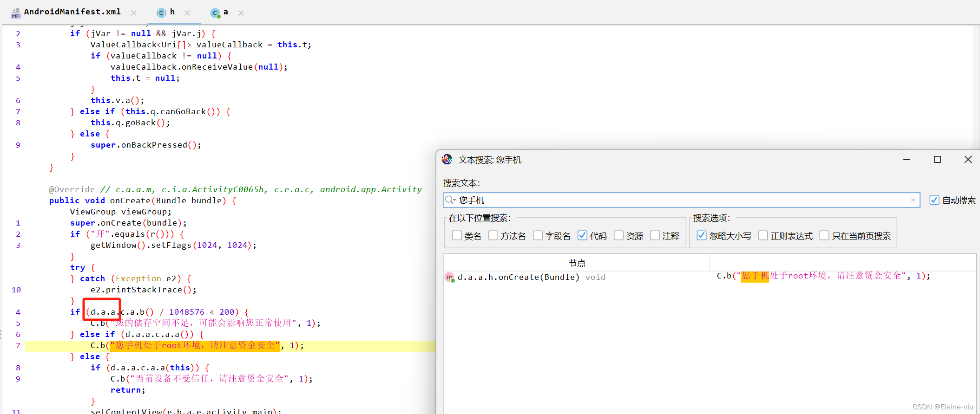Click method icon of the onCreate search result

click(x=449, y=278)
